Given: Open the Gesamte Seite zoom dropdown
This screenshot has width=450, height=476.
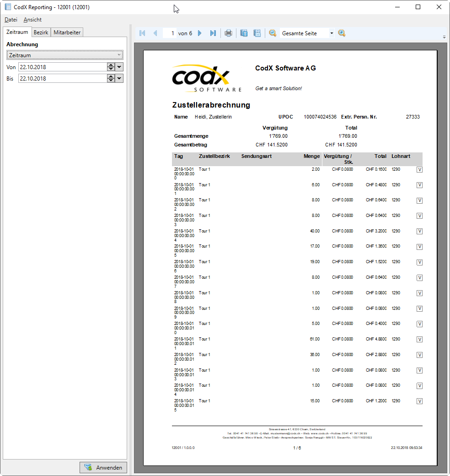Looking at the screenshot, I should (x=332, y=33).
